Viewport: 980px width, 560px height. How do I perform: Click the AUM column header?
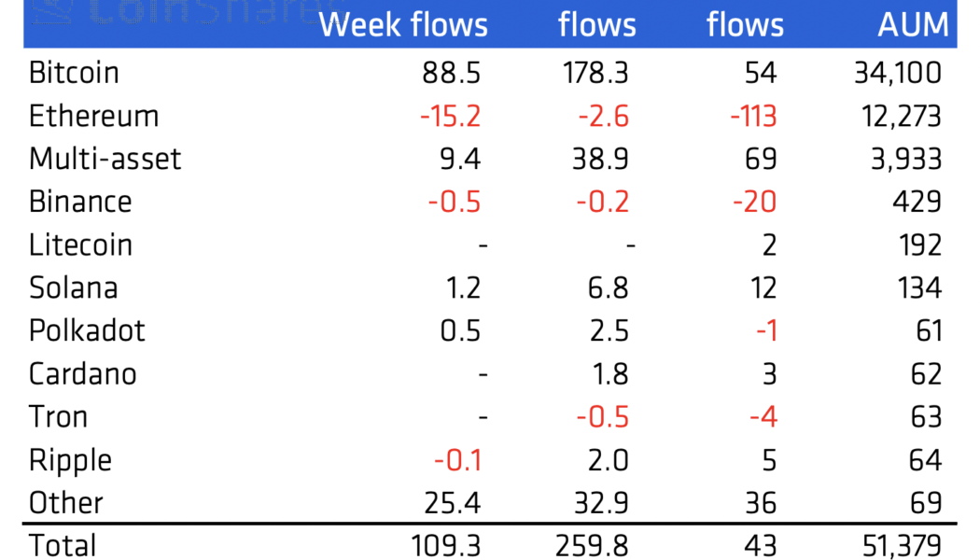912,25
